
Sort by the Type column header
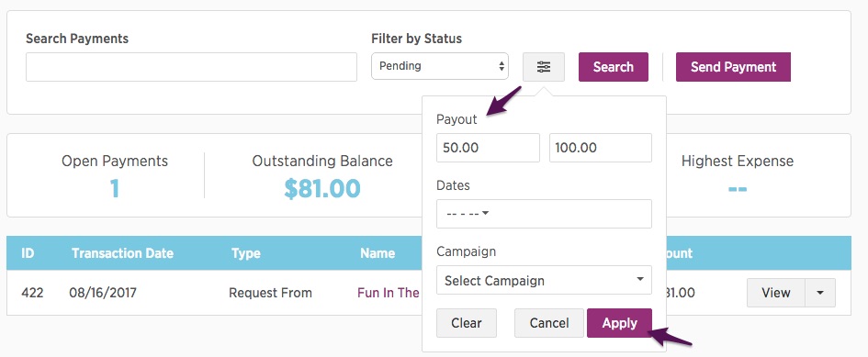click(x=246, y=253)
